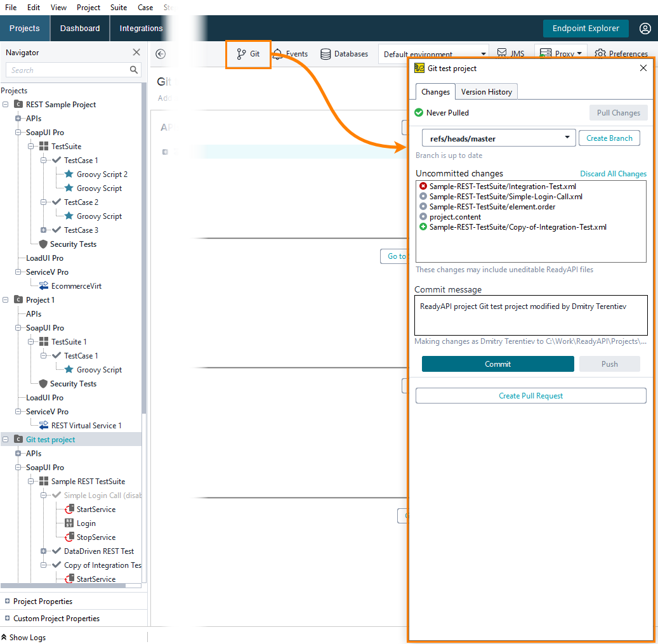658x644 pixels.
Task: Open the Proxy dropdown arrow
Action: [x=579, y=54]
